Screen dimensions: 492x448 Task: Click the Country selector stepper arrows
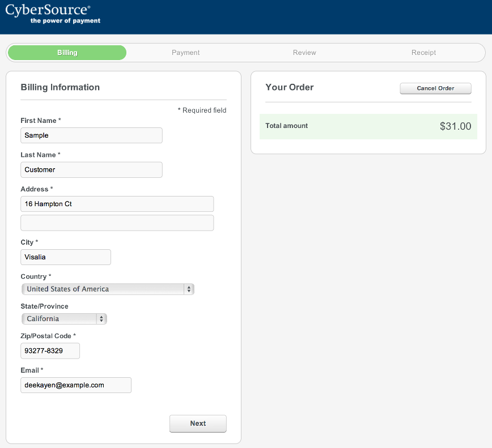point(189,289)
